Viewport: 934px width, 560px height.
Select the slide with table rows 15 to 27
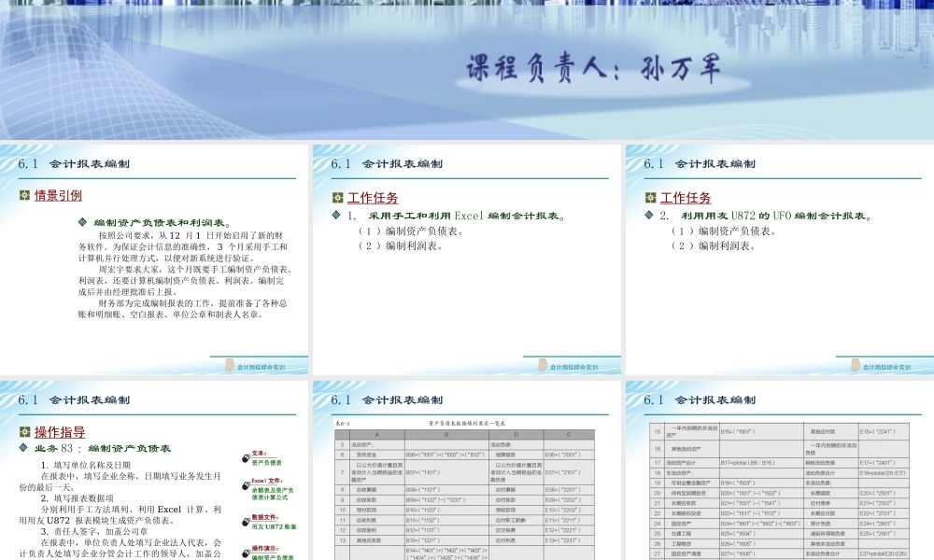tap(780, 470)
